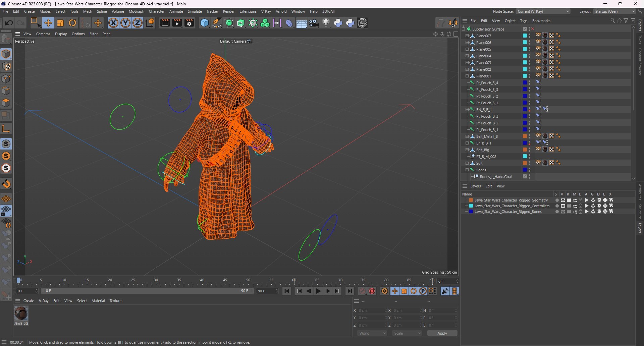Expand the Suit object
Viewport: 644px width, 346px height.
coord(467,163)
